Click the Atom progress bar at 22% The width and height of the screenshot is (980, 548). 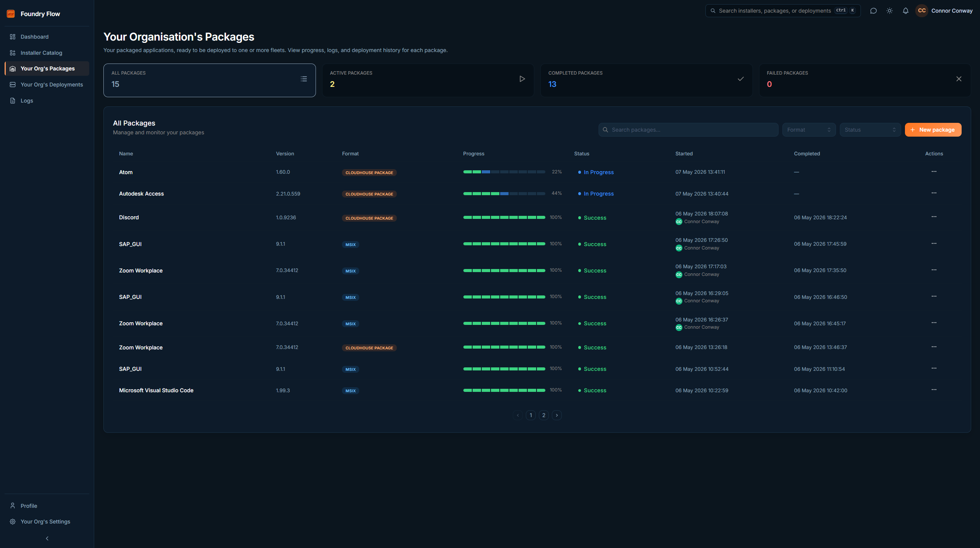(504, 172)
